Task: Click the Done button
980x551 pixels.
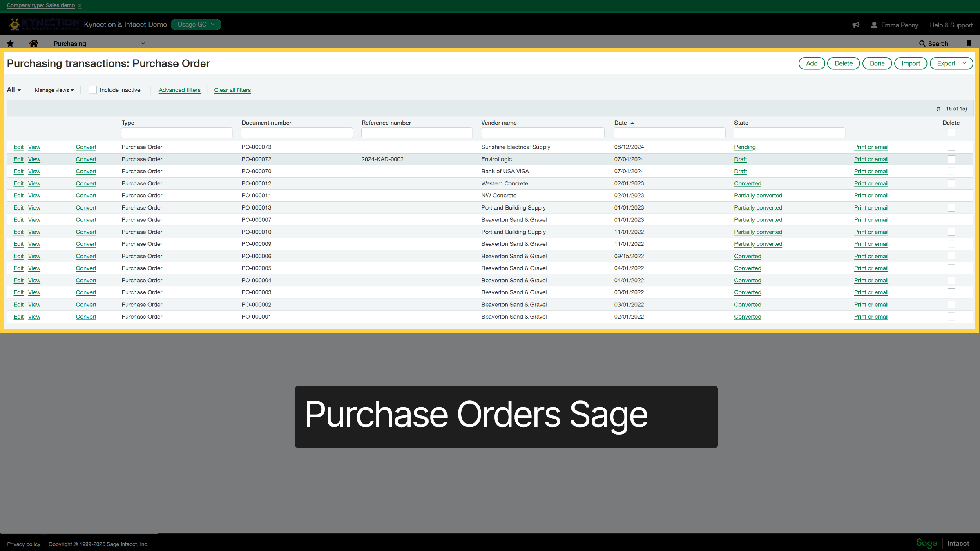Action: point(877,63)
